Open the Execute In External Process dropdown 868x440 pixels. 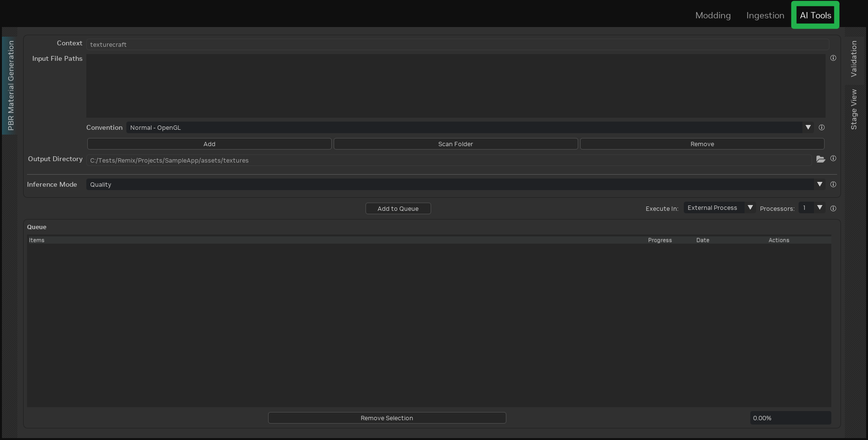(750, 207)
